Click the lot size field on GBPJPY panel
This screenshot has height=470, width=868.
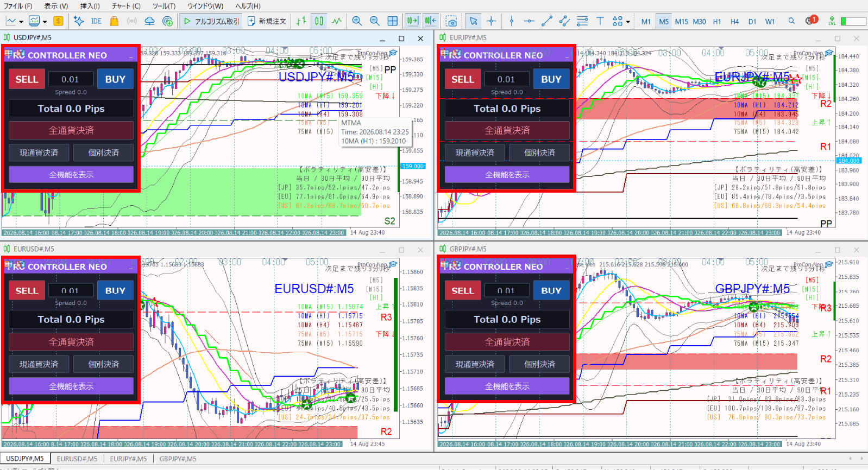506,290
